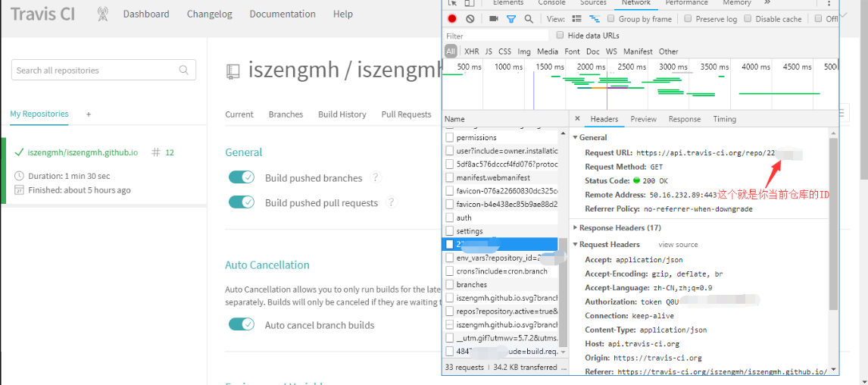The width and height of the screenshot is (868, 385).
Task: Toggle Build pushed branches switch
Action: [x=242, y=177]
